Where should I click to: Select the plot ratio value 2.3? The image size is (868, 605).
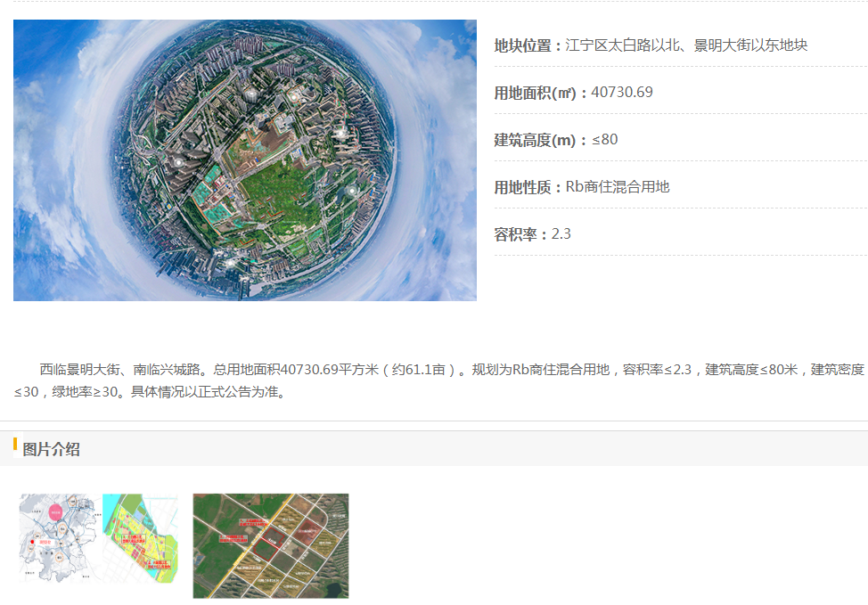click(x=561, y=234)
